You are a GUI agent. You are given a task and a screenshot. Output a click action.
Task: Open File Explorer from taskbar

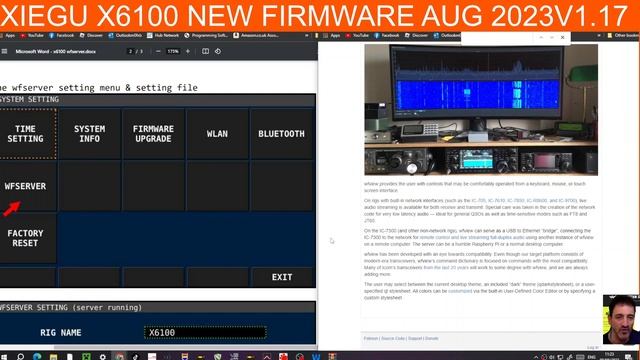tap(53, 357)
